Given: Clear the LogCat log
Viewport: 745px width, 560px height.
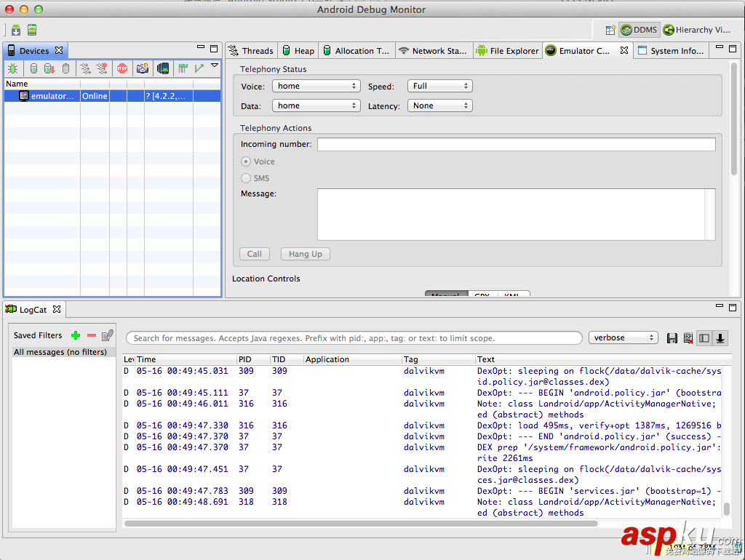Looking at the screenshot, I should (x=687, y=337).
